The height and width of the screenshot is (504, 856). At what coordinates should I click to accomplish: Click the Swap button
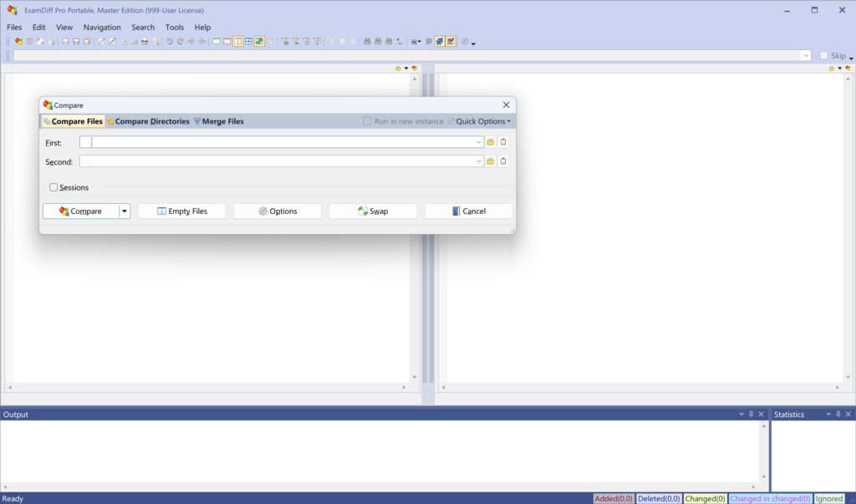373,211
